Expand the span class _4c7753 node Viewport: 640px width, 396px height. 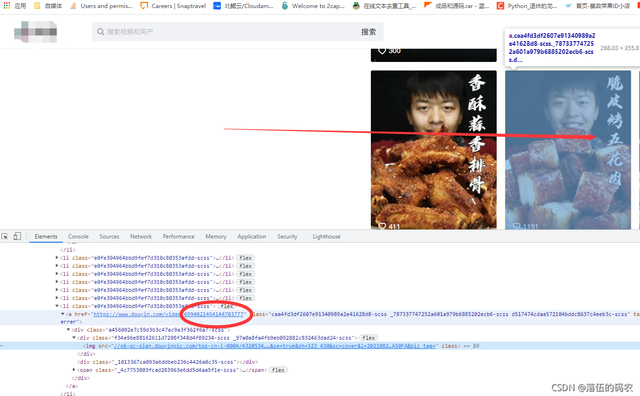74,370
